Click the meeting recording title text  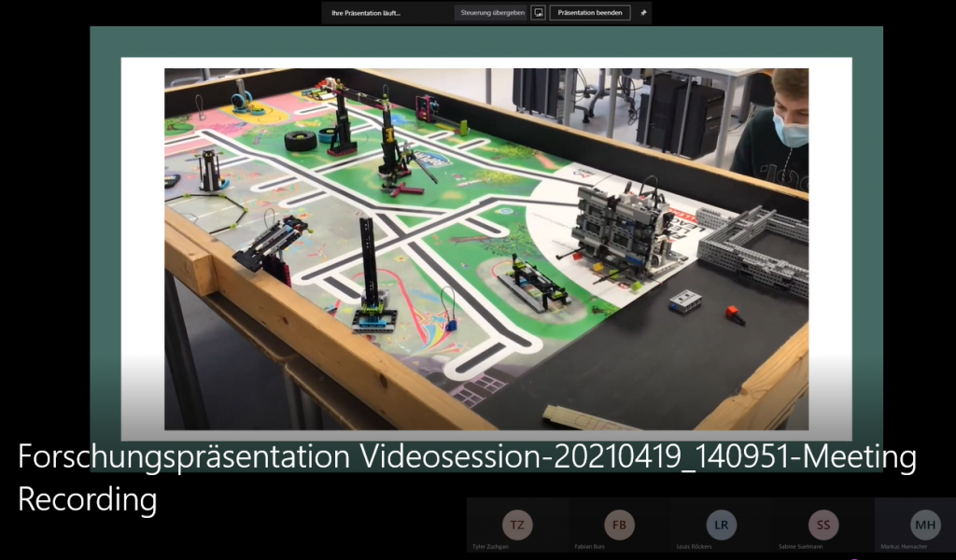tap(467, 478)
